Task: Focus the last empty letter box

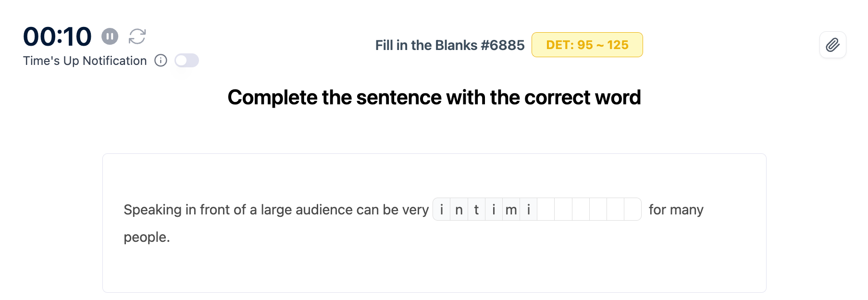Action: click(632, 210)
